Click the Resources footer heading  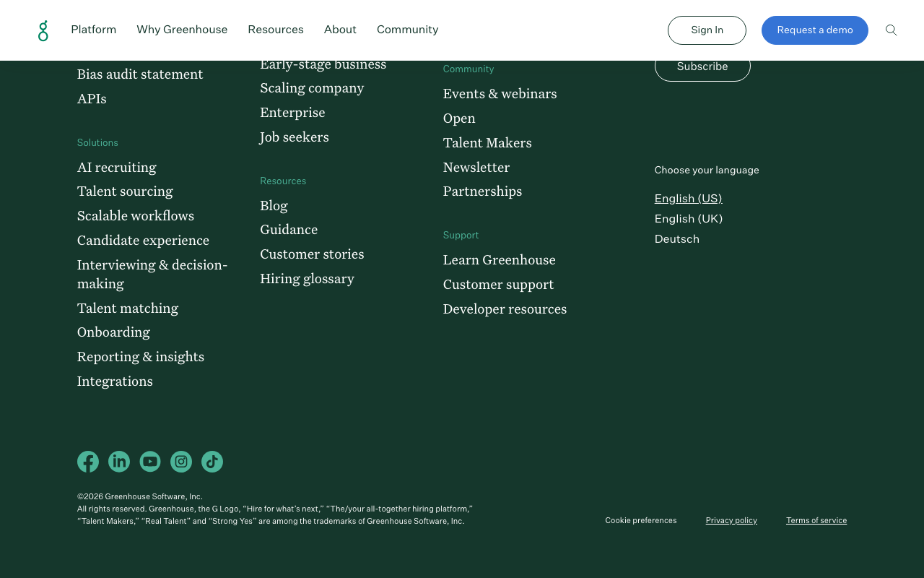click(283, 181)
